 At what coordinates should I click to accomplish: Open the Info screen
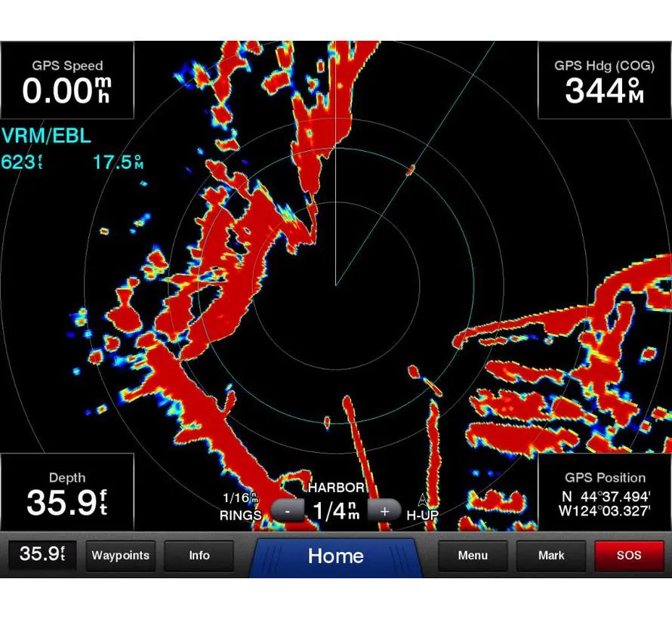coord(199,556)
